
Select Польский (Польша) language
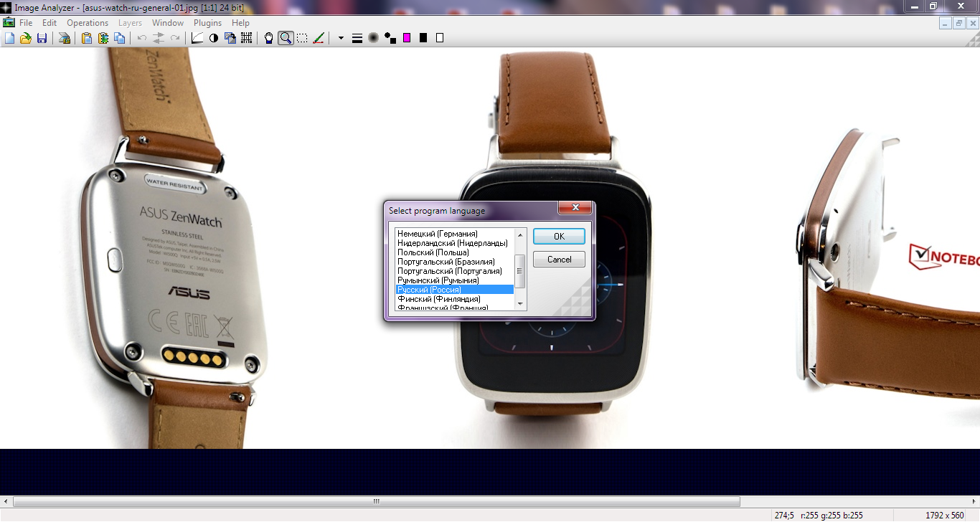click(455, 252)
